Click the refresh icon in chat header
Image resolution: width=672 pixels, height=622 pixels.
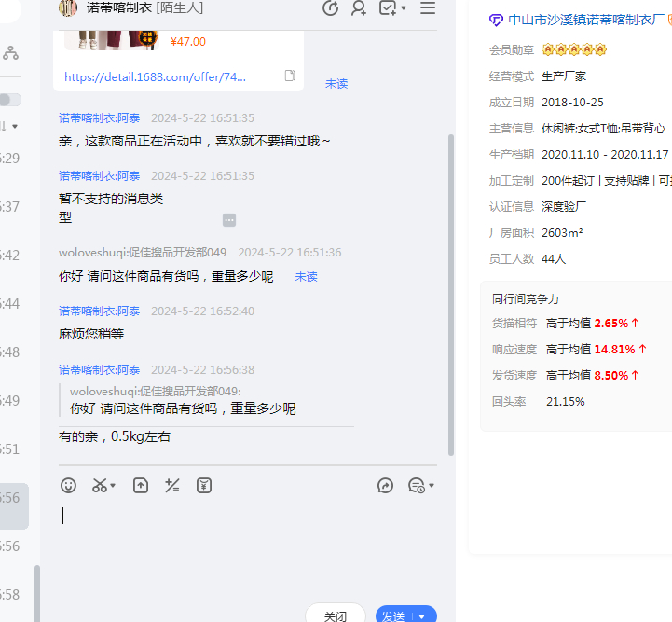pyautogui.click(x=330, y=8)
